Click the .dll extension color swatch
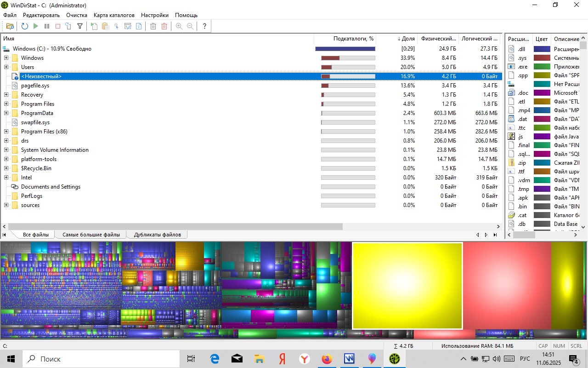This screenshot has width=588, height=368. tap(542, 49)
